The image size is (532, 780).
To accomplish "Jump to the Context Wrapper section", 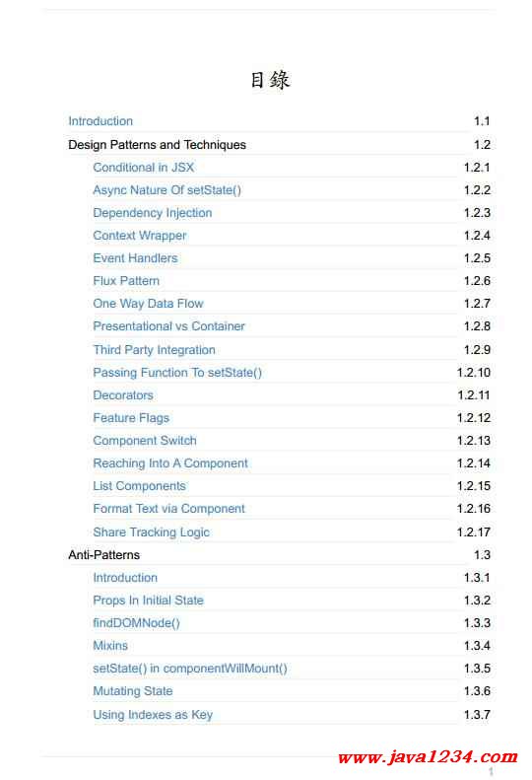I will point(140,236).
